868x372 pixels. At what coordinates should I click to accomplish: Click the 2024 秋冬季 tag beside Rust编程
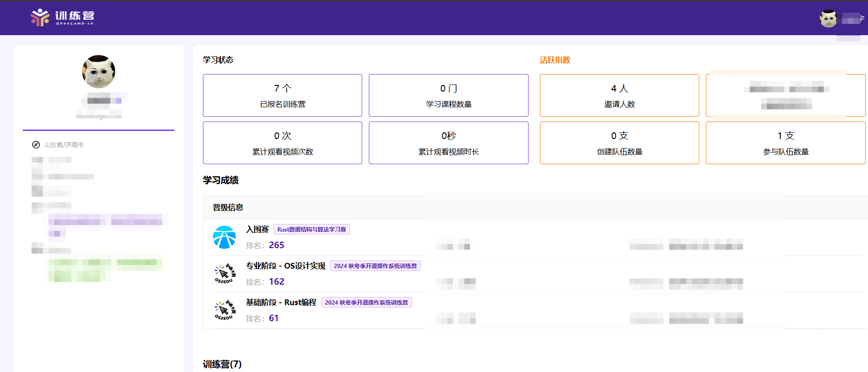pyautogui.click(x=366, y=303)
